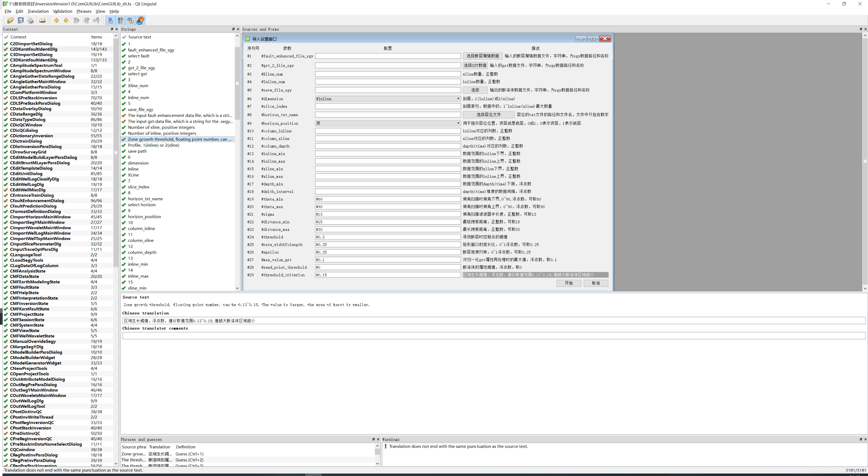
Task: Open the Validation menu
Action: [x=63, y=11]
